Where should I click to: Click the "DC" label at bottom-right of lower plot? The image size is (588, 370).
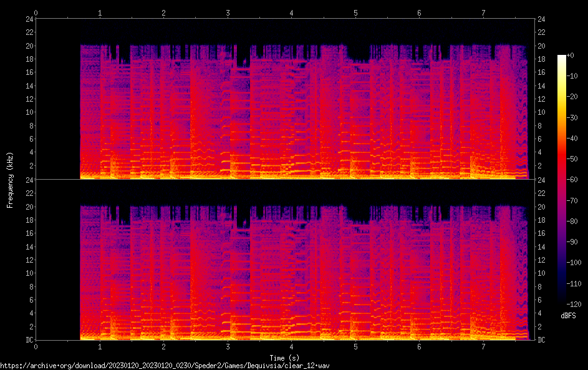click(x=542, y=341)
